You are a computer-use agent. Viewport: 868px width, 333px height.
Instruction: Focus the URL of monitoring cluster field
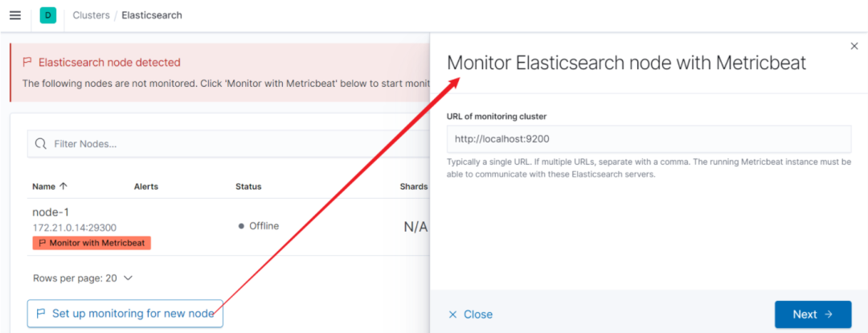point(648,139)
